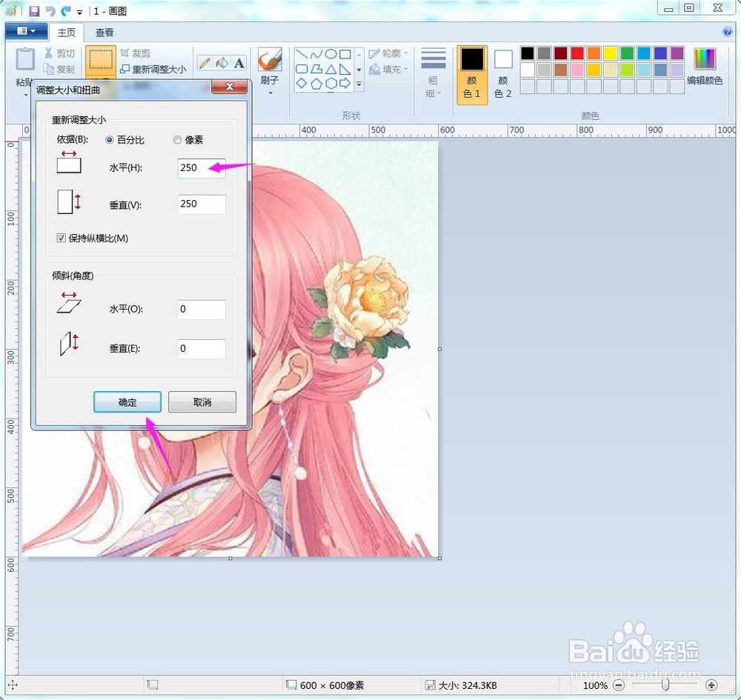Choose the Rounded rectangle shape

click(x=302, y=69)
